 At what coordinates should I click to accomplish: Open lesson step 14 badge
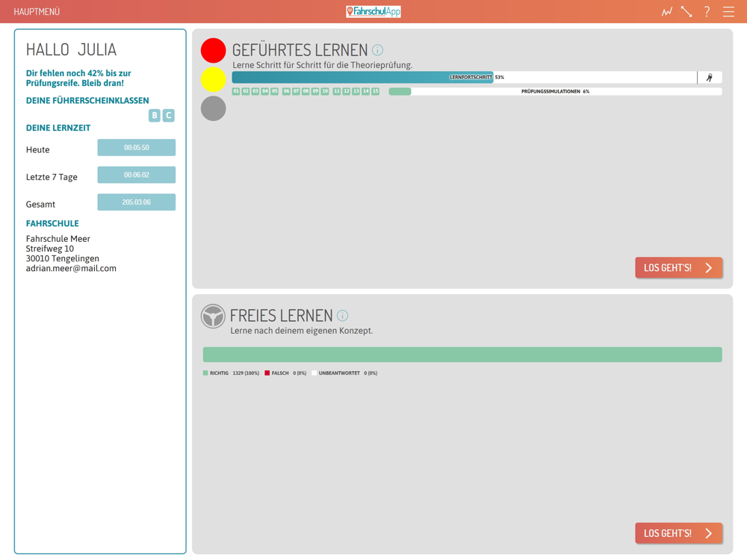[366, 91]
